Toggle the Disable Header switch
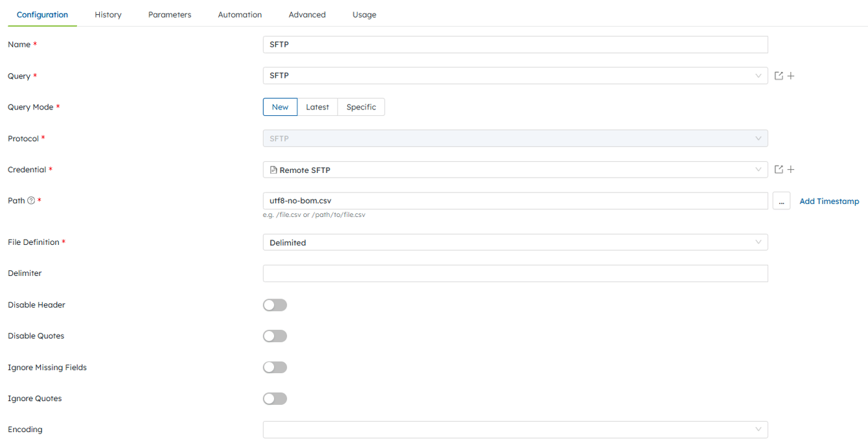868x447 pixels. tap(275, 305)
